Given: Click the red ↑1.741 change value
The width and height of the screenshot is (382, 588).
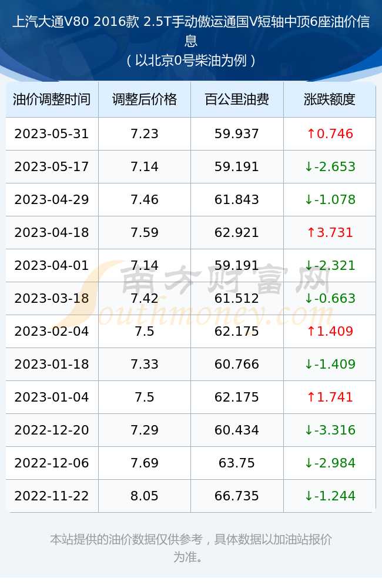Looking at the screenshot, I should tap(330, 397).
